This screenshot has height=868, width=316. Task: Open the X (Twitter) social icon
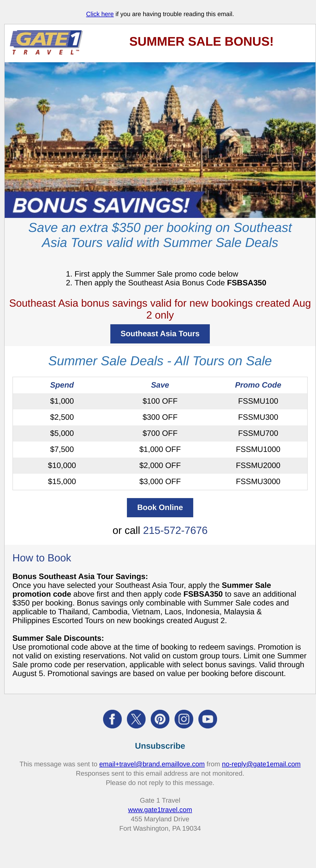(136, 719)
